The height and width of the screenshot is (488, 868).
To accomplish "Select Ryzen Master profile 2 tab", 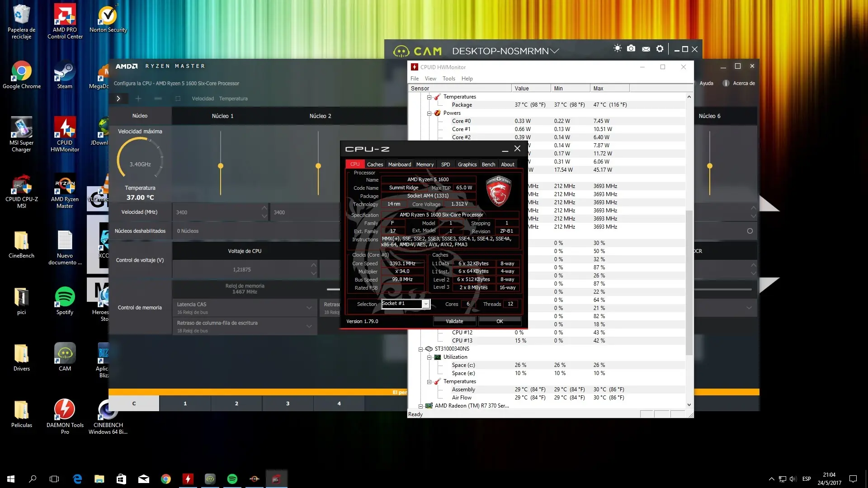I will pyautogui.click(x=236, y=404).
